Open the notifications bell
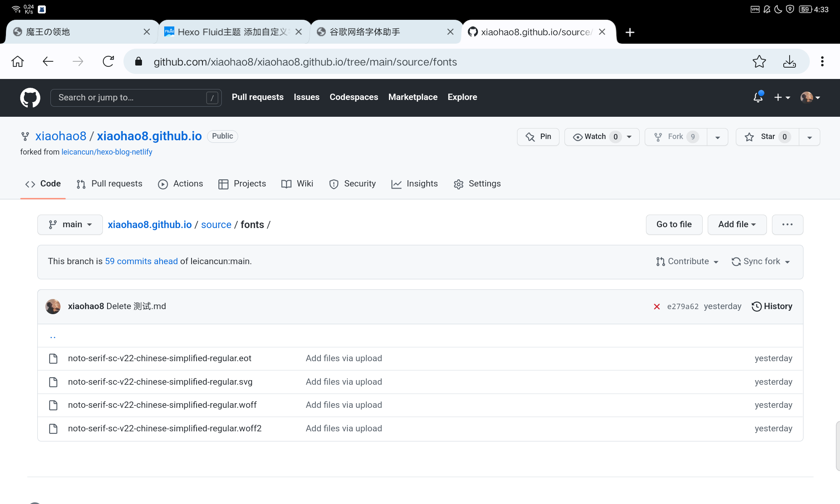Viewport: 840px width, 504px height. [758, 97]
